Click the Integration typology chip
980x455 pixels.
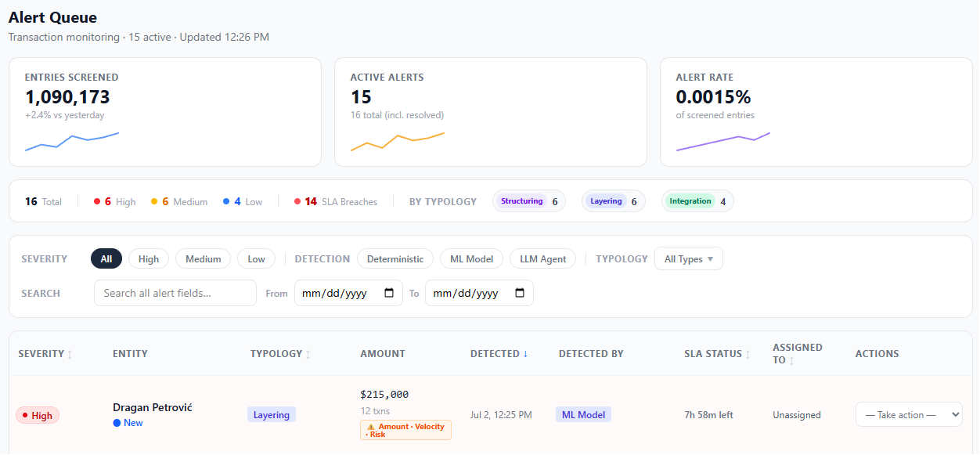click(x=697, y=201)
